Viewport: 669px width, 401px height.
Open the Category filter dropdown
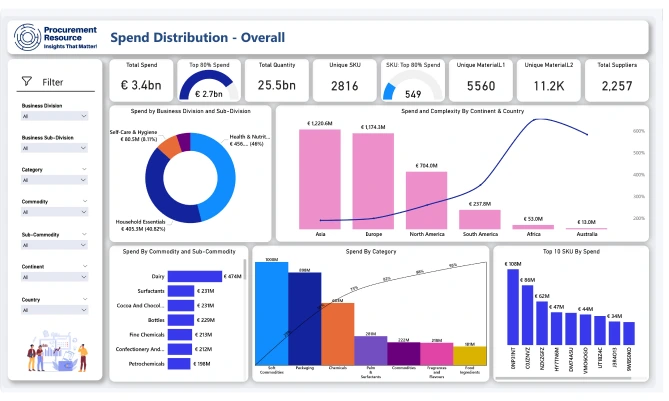57,182
